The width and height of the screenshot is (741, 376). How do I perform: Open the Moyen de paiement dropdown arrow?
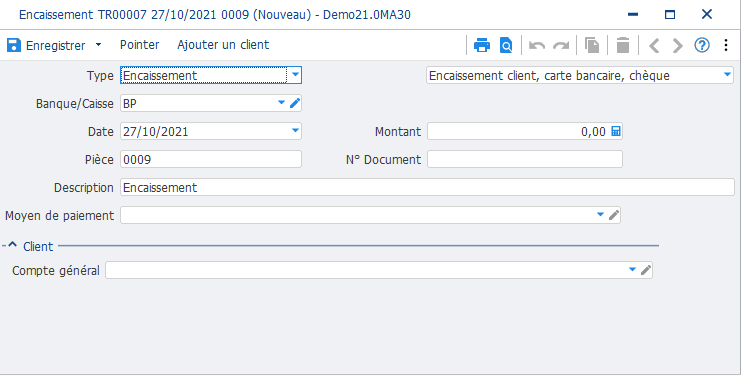click(600, 214)
